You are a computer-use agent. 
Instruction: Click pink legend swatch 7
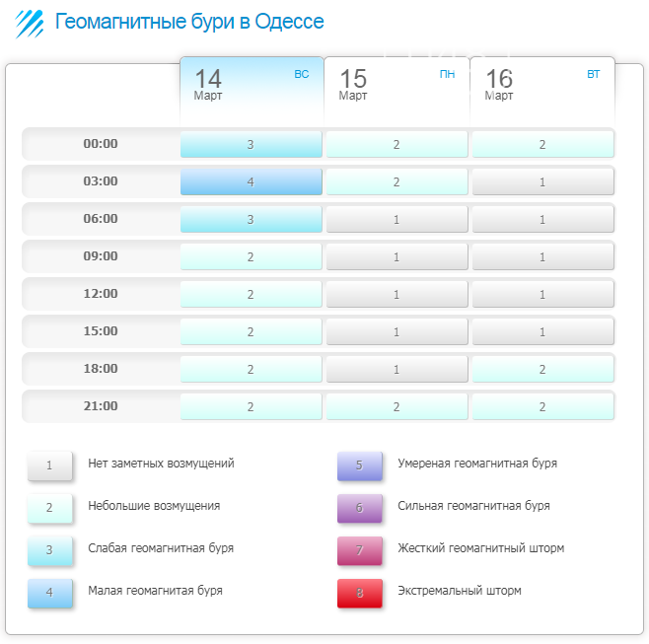pyautogui.click(x=359, y=550)
